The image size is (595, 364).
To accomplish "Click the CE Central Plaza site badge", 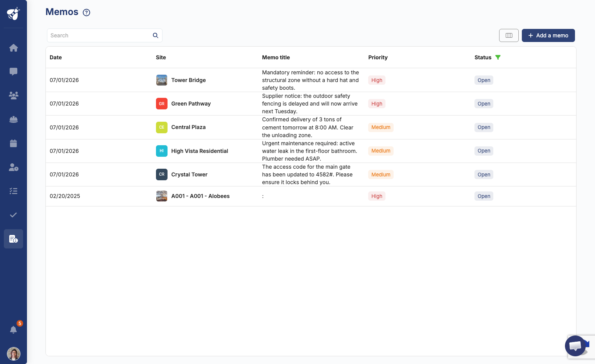I will [162, 127].
